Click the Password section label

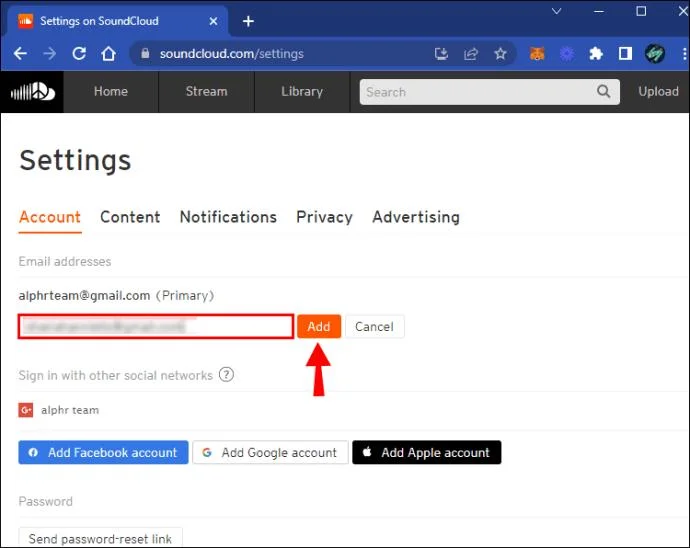pos(46,501)
